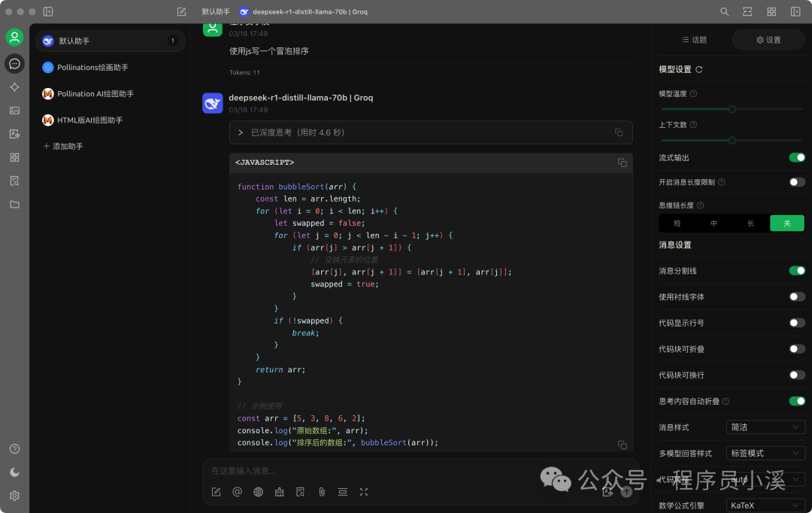
Task: Enable 代码块可折叠 switch
Action: click(797, 349)
